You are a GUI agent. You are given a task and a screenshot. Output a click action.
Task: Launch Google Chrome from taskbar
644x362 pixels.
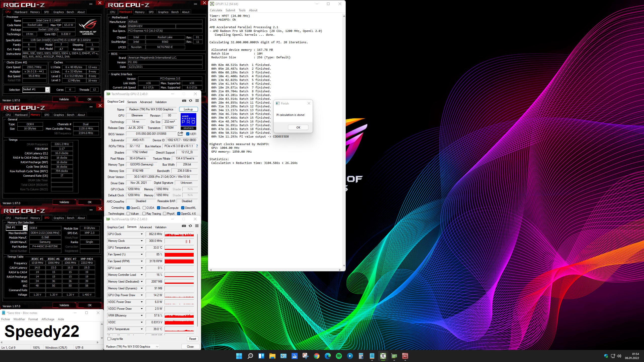pyautogui.click(x=316, y=356)
